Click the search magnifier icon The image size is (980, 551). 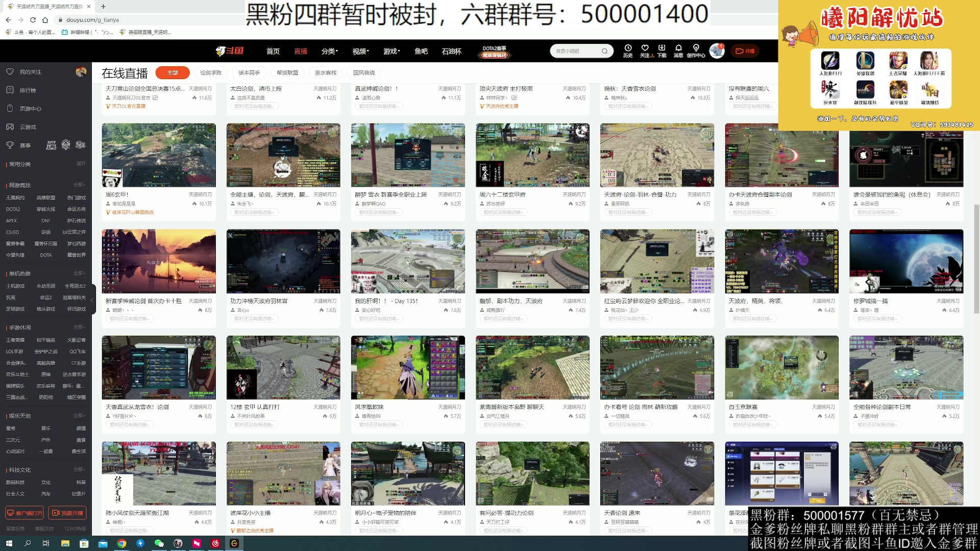605,51
